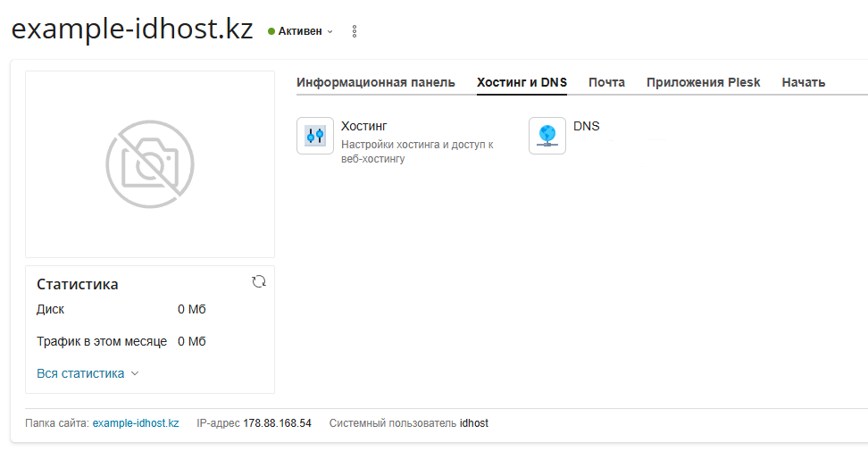Click the DNS globe icon
868x451 pixels.
point(547,136)
